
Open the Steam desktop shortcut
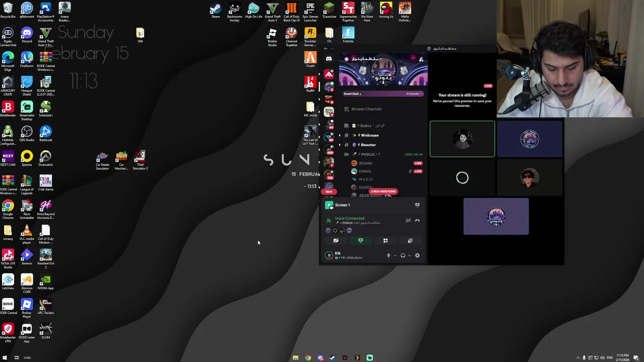coord(215,11)
